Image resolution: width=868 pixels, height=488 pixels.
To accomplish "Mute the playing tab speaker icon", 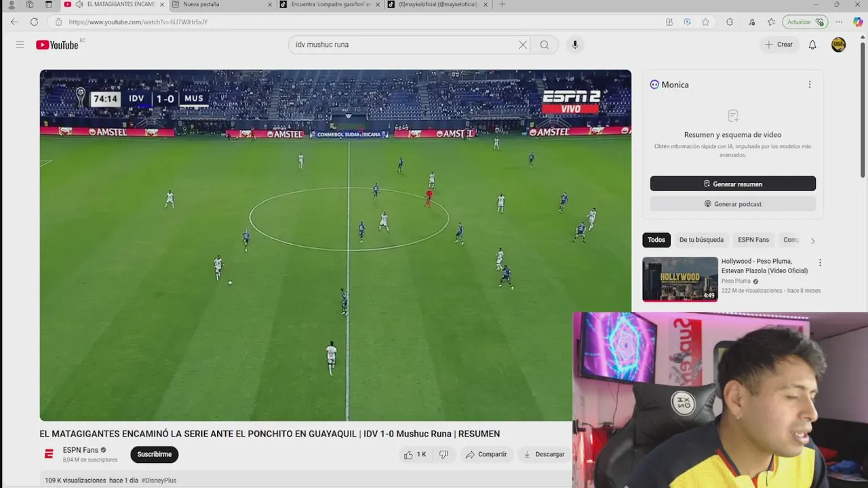I will (x=79, y=5).
